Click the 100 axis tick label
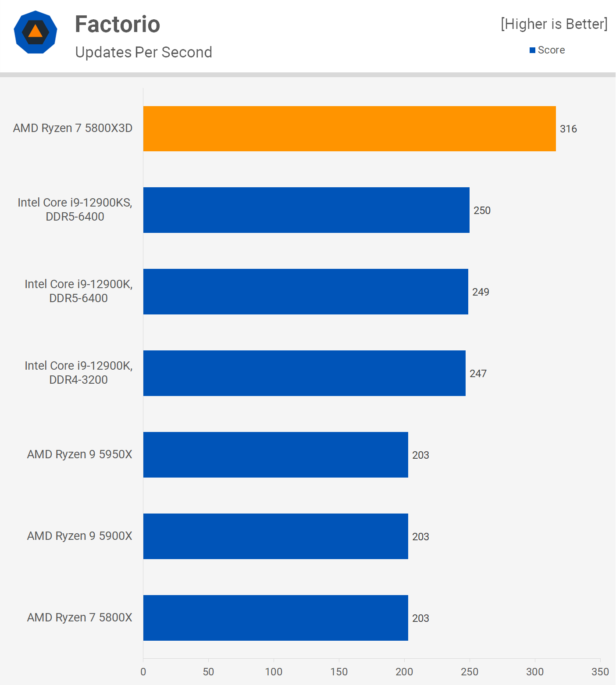Image resolution: width=616 pixels, height=685 pixels. [x=274, y=672]
